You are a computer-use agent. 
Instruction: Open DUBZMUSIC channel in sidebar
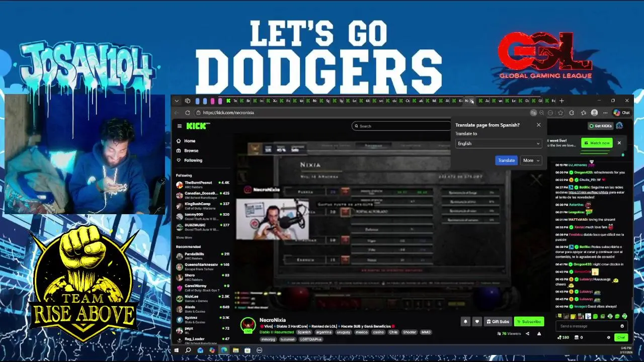[x=203, y=227]
